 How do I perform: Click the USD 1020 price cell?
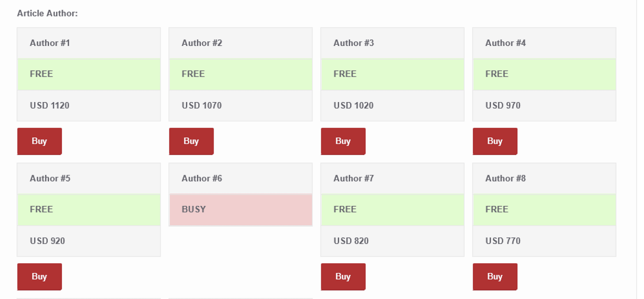pos(392,106)
